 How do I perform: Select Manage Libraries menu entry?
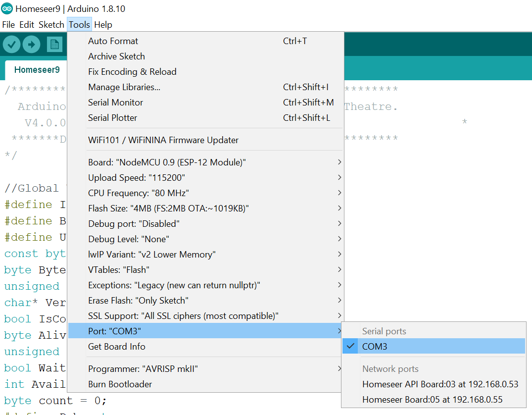pos(124,87)
